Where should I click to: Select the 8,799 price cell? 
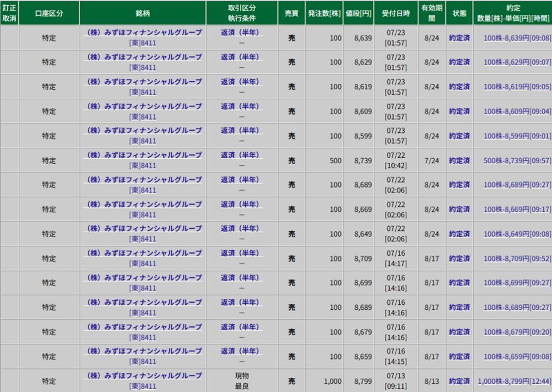click(x=358, y=381)
